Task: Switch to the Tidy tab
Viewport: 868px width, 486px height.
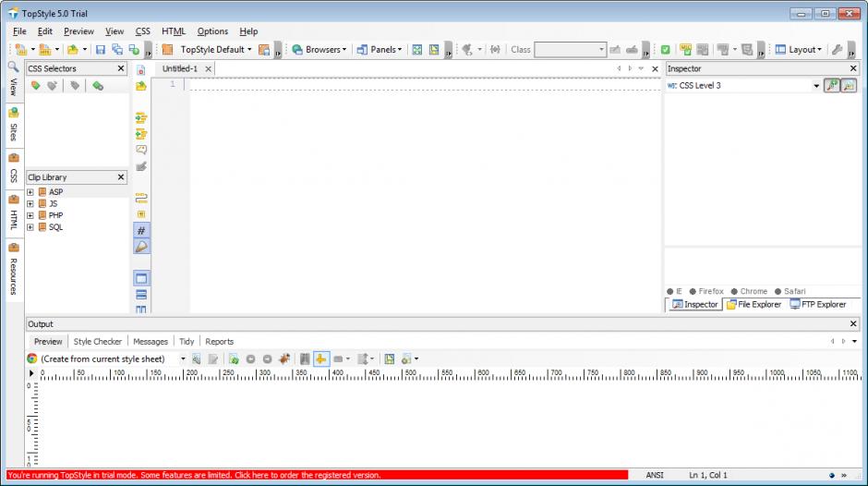Action: [x=187, y=342]
